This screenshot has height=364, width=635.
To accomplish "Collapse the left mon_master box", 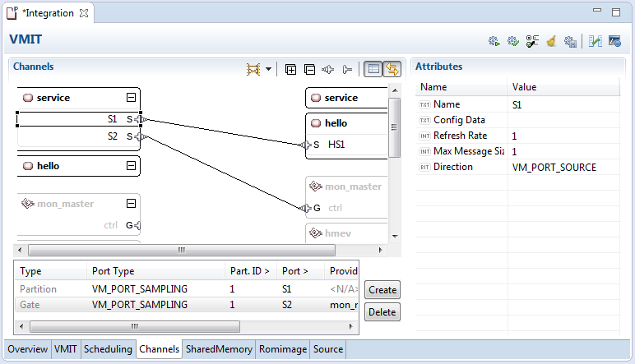I will tap(130, 204).
